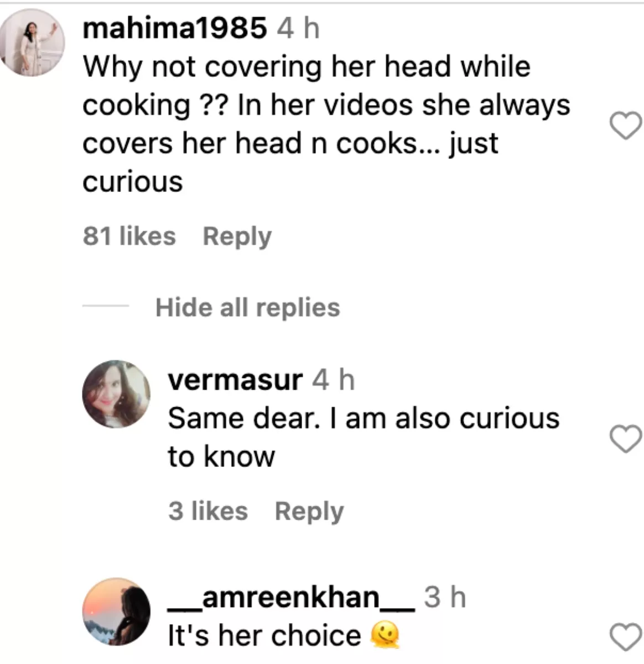
Task: Open vermasur's profile picture
Action: tap(116, 395)
